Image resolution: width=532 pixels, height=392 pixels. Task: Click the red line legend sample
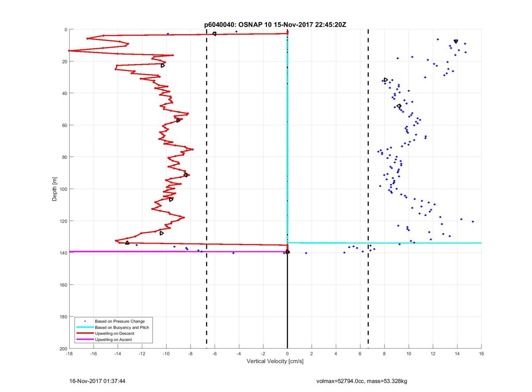click(x=84, y=334)
